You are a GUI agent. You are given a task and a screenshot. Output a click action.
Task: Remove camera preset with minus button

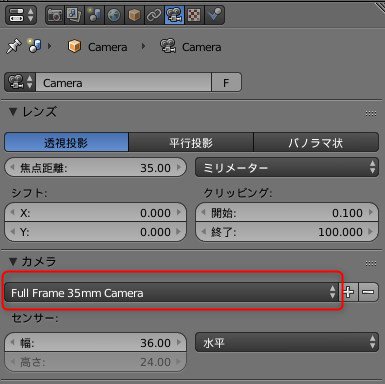[369, 292]
